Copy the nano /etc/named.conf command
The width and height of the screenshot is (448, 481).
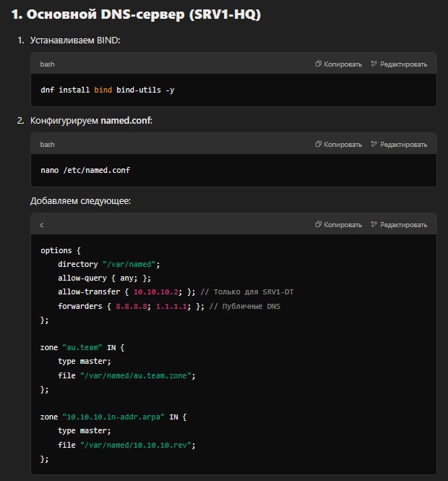pyautogui.click(x=339, y=145)
